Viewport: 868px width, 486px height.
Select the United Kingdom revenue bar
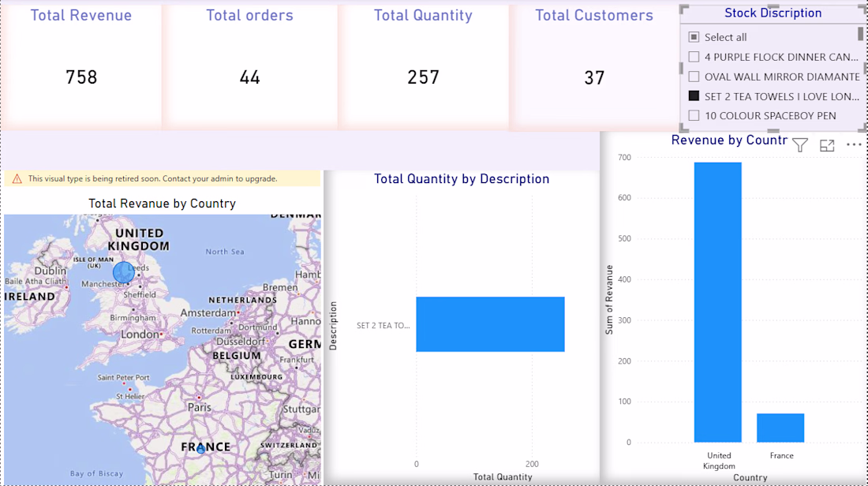pos(717,302)
